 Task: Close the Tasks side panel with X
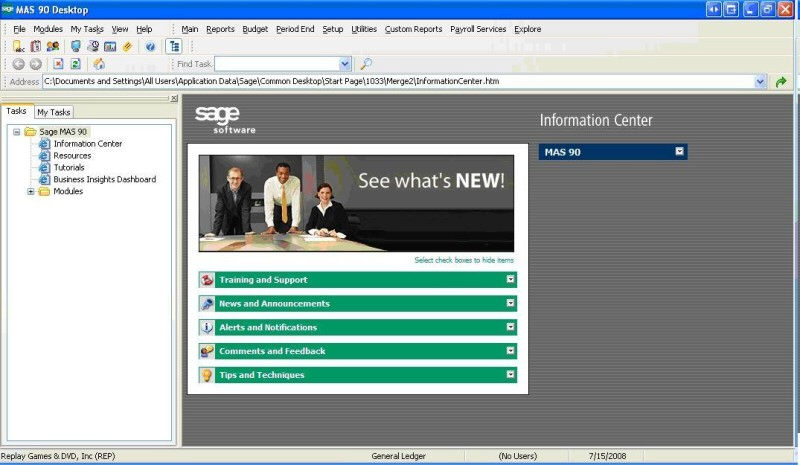tap(174, 98)
